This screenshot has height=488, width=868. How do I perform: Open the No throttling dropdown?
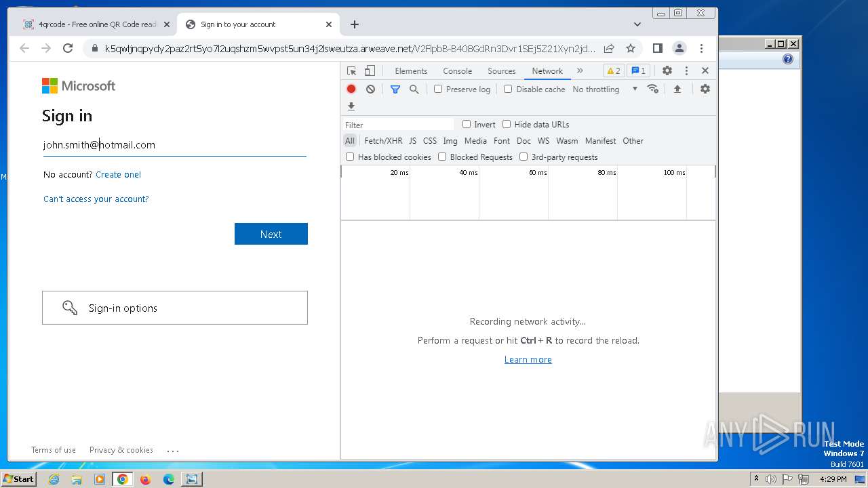pyautogui.click(x=605, y=89)
